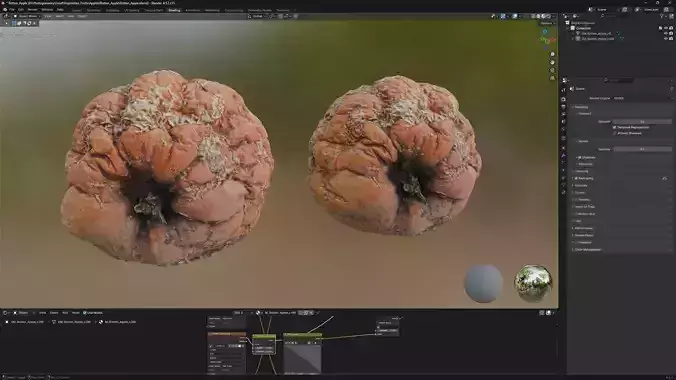Screen dimensions: 676x380
Task: Open the Scene properties tab
Action: [x=563, y=122]
